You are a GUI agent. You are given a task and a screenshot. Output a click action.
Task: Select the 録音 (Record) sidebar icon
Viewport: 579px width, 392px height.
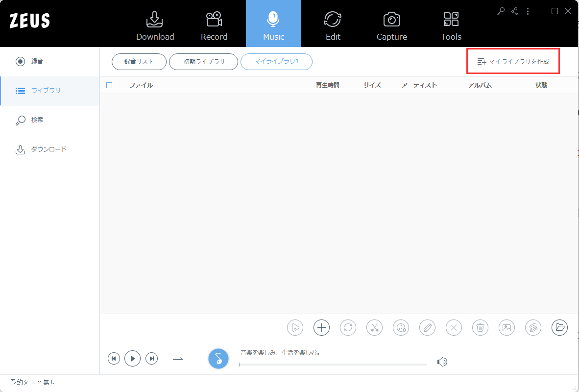coord(20,61)
